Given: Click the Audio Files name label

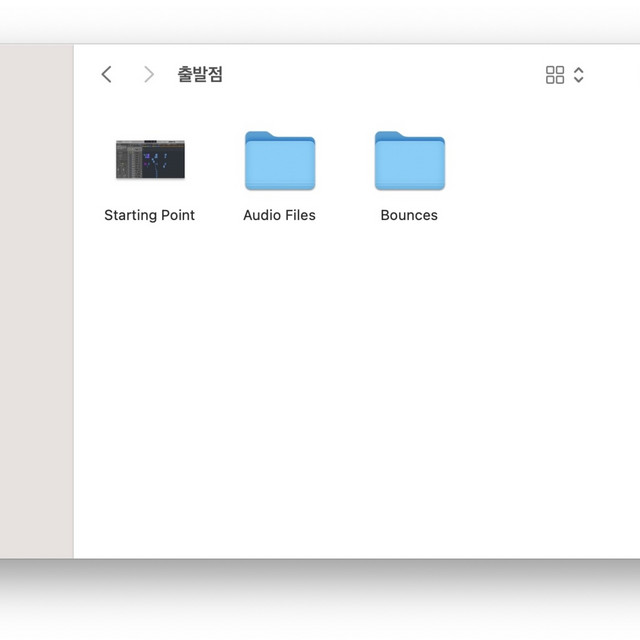Looking at the screenshot, I should point(279,215).
